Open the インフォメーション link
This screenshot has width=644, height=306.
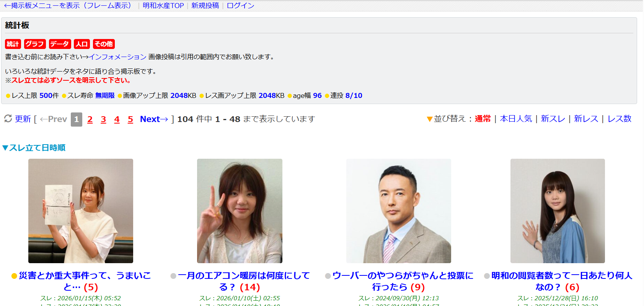[118, 57]
